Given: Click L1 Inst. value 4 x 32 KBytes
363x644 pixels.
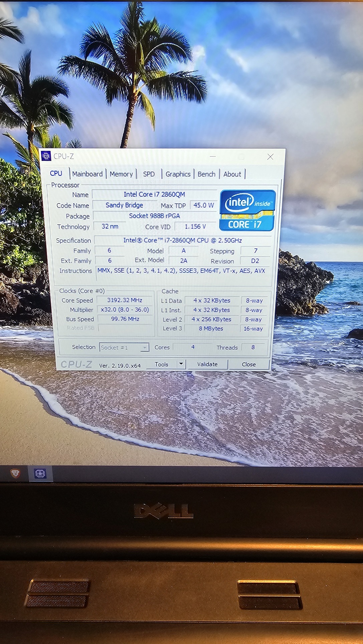Looking at the screenshot, I should [x=212, y=310].
